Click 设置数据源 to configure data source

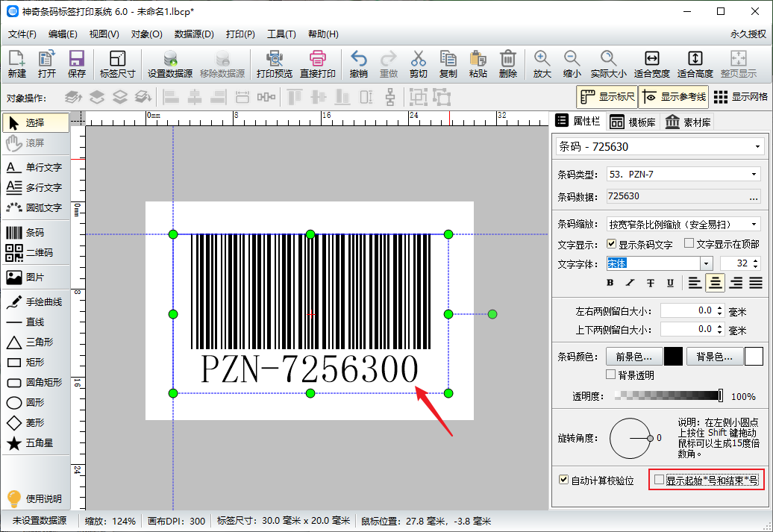170,64
